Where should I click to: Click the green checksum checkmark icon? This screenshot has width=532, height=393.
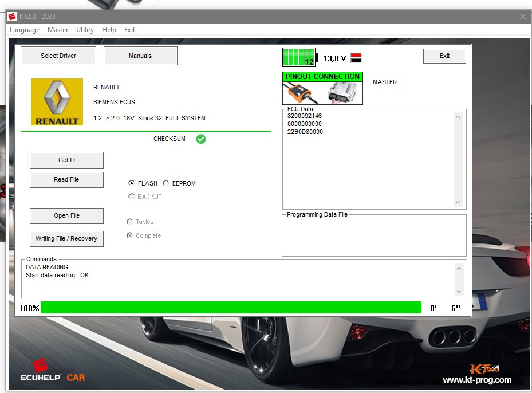tap(201, 139)
